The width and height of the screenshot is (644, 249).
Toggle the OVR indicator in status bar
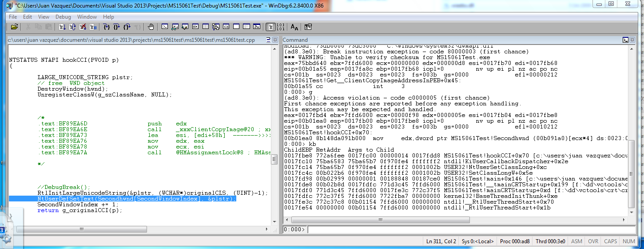coord(593,241)
